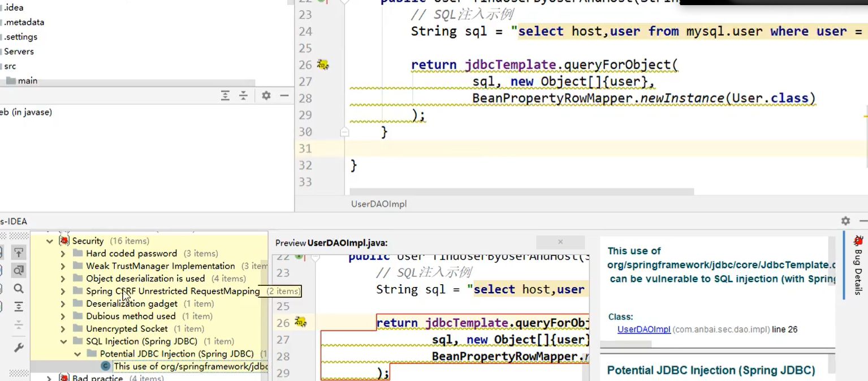Collapse the Security category
The height and width of the screenshot is (381, 868).
(49, 241)
